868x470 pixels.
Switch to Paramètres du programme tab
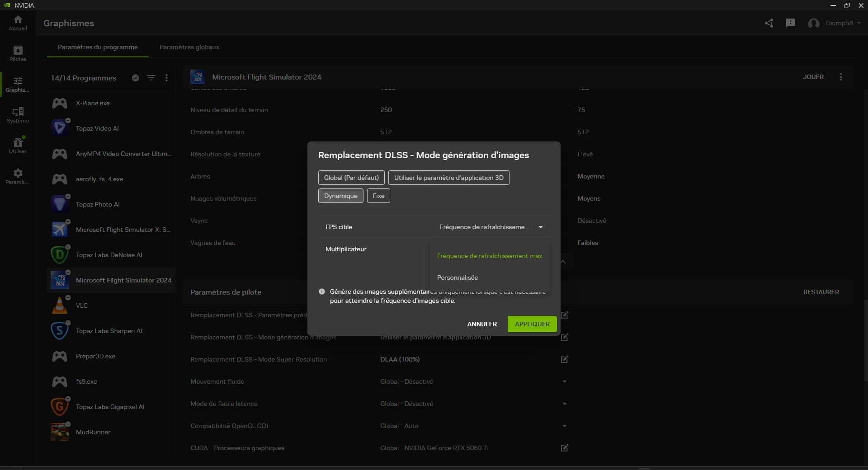98,47
